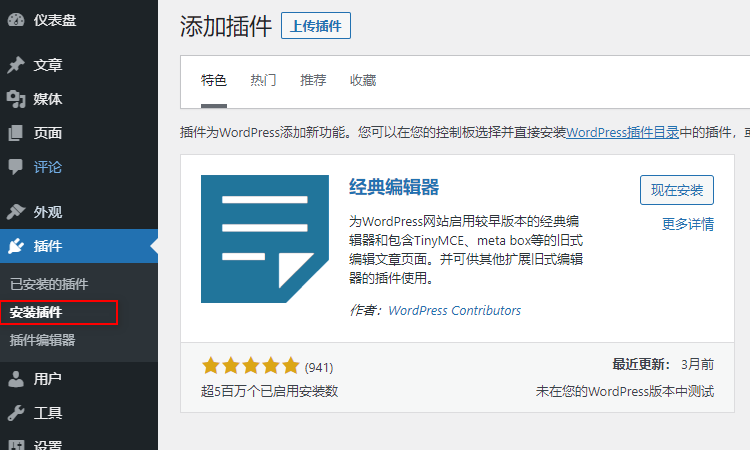Click 现在安装 for 经典编辑器

pos(677,190)
